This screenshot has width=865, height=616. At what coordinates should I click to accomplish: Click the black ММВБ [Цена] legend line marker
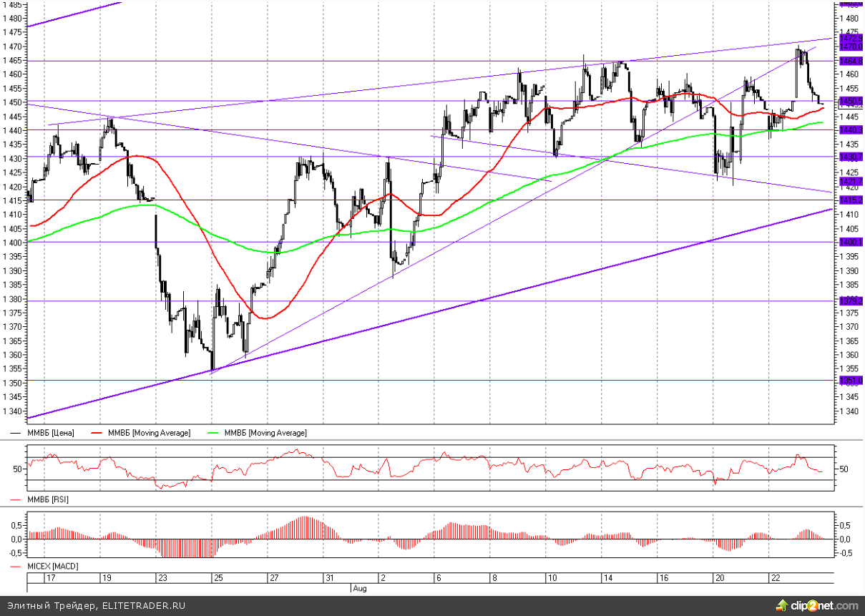[16, 433]
